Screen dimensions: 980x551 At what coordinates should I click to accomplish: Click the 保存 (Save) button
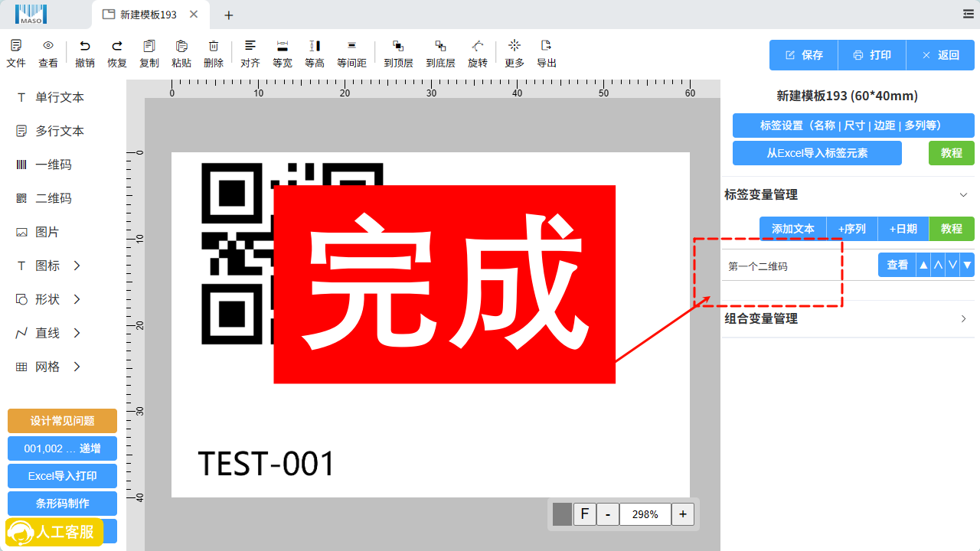(804, 55)
